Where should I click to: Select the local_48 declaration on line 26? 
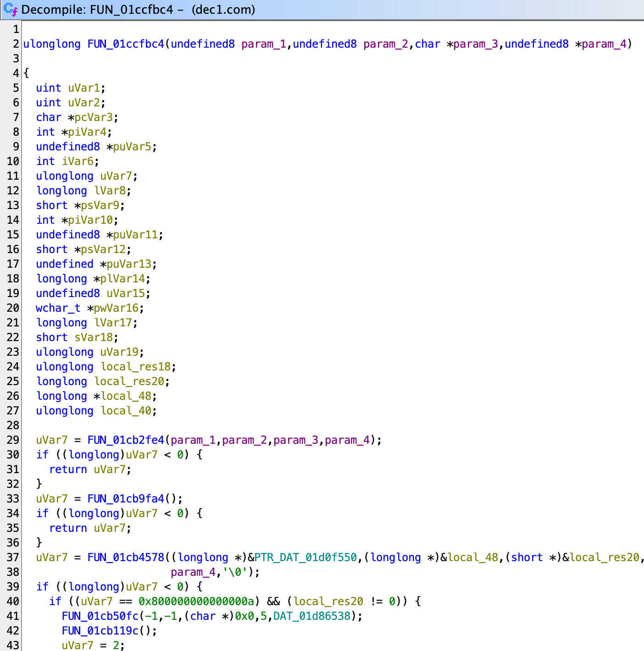126,396
